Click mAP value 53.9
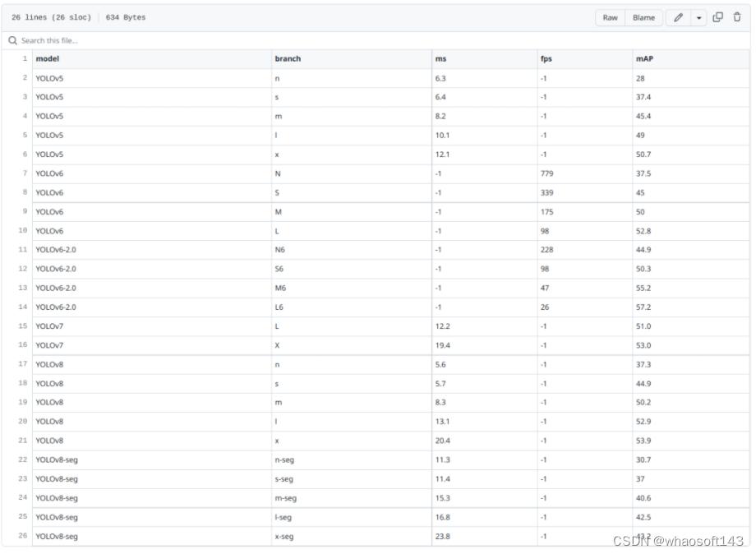Image resolution: width=756 pixels, height=554 pixels. coord(643,441)
